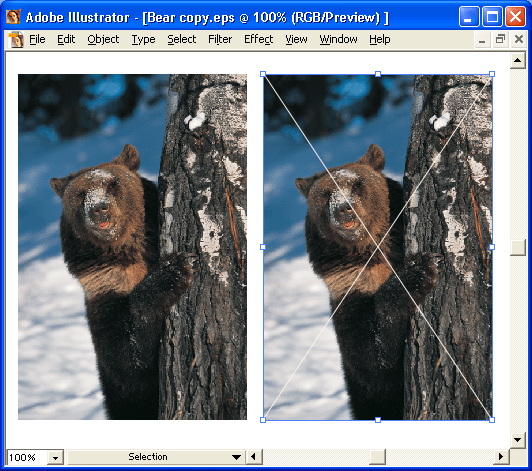Expand the 100% zoom level dropdown
532x471 pixels.
55,458
